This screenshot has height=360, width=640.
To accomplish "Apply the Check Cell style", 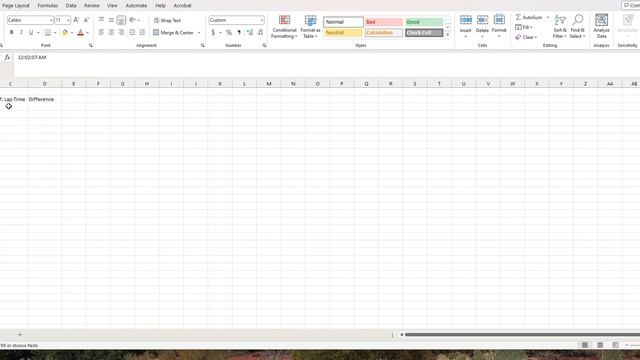I will (x=424, y=33).
